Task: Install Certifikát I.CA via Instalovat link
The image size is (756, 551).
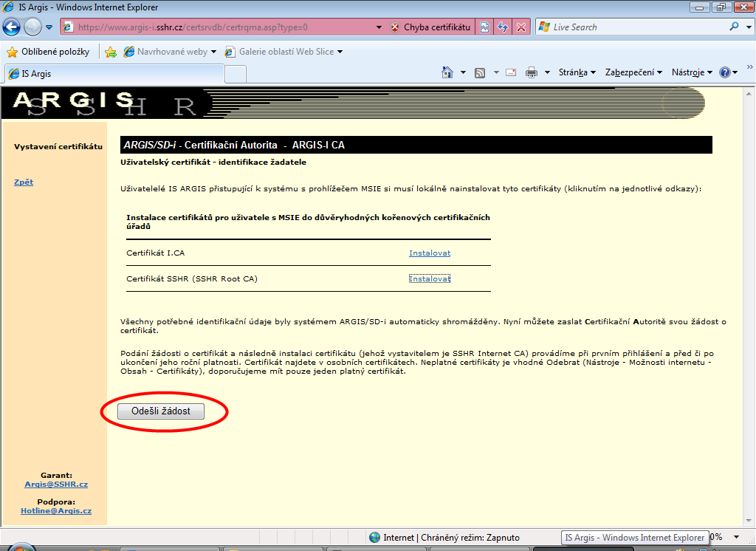Action: tap(430, 253)
